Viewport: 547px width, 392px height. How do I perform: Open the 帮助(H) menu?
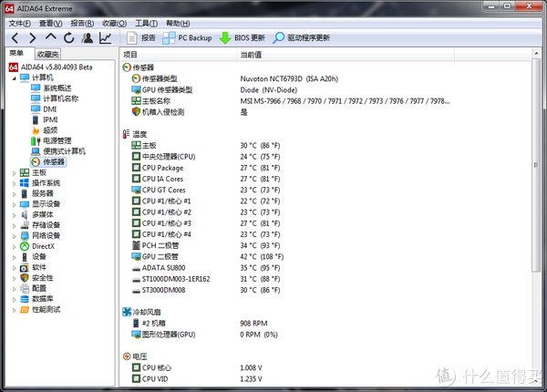click(x=178, y=24)
